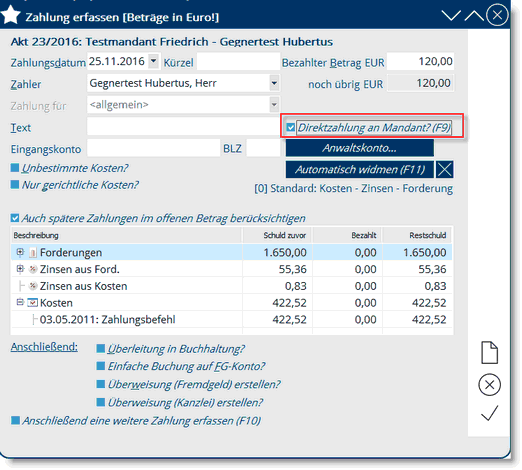The height and width of the screenshot is (470, 522).
Task: Confirm payment with the checkmark icon
Action: [489, 413]
